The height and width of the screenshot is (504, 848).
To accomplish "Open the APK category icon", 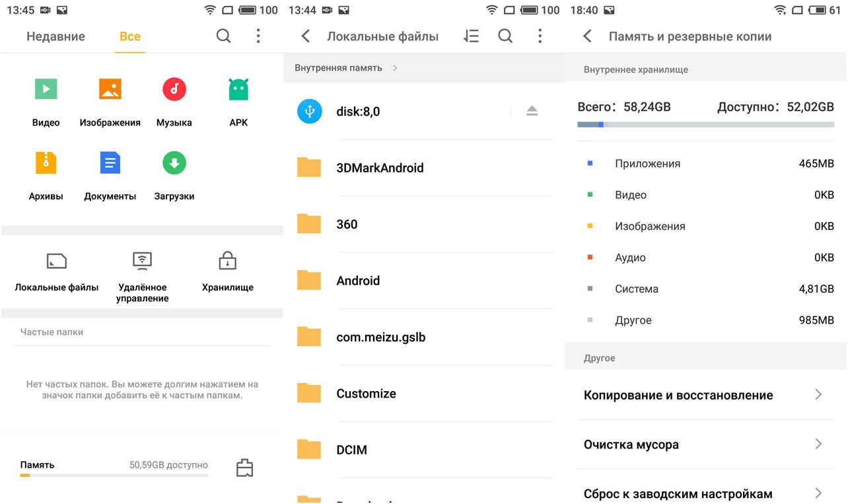I will tap(238, 89).
